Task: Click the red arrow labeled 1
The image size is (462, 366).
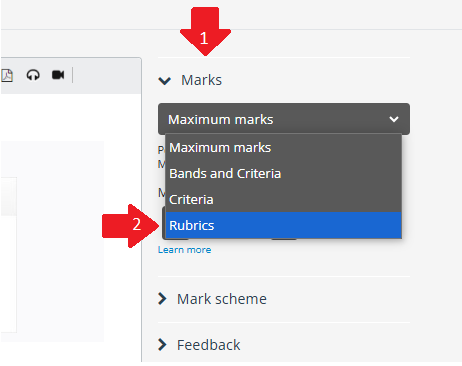Action: (205, 31)
